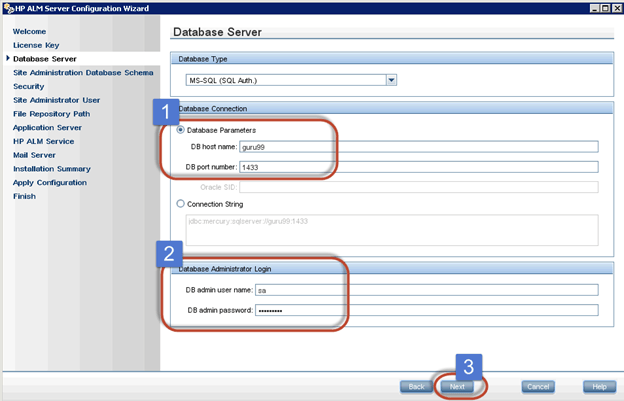
Task: Cancel the configuration wizard
Action: 538,386
